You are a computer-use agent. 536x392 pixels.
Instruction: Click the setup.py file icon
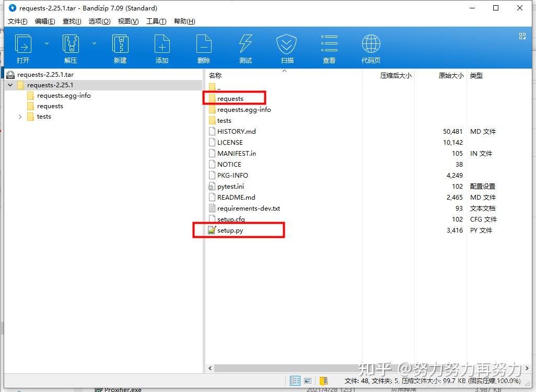pyautogui.click(x=212, y=230)
